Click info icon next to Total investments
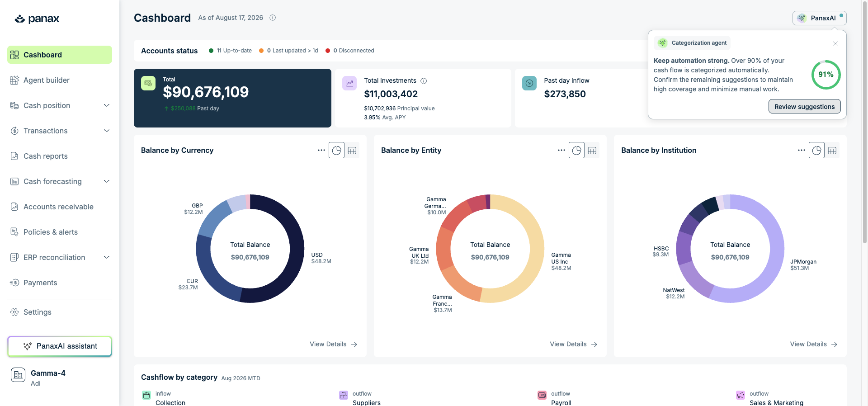868x406 pixels. pos(424,81)
